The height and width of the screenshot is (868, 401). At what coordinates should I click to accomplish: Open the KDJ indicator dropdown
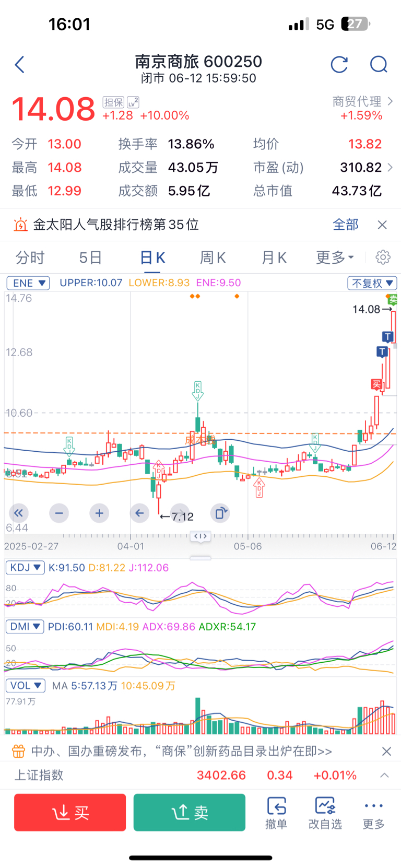coord(25,567)
